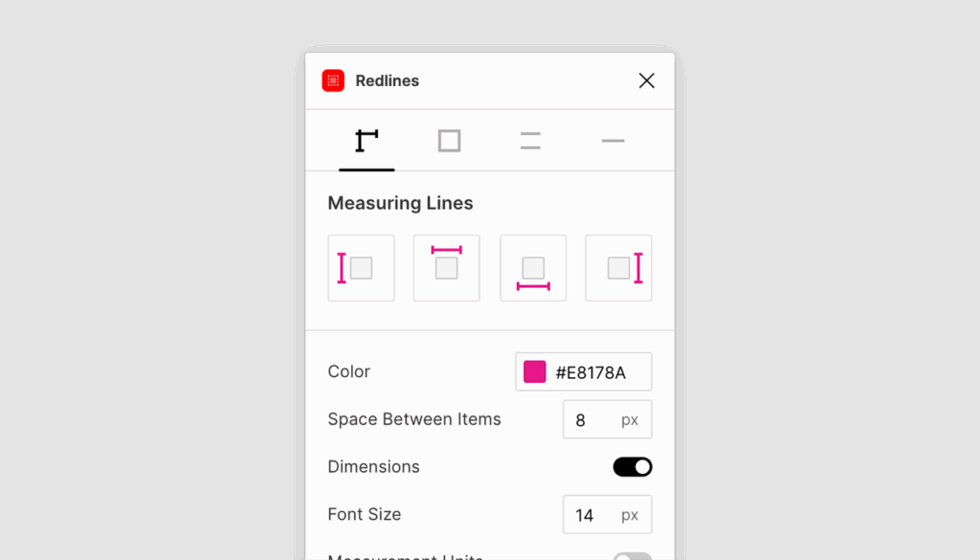This screenshot has height=560, width=980.
Task: Edit the Font Size value field
Action: pyautogui.click(x=608, y=514)
